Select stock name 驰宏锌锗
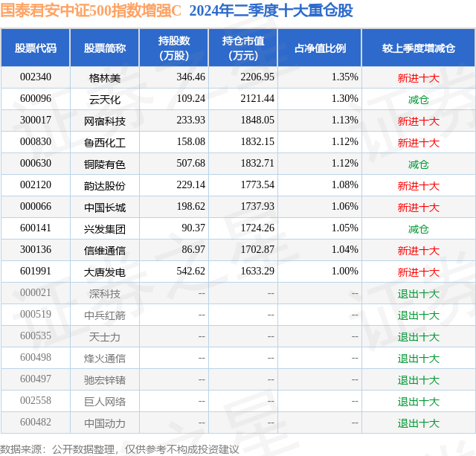476x456 pixels. click(x=105, y=380)
